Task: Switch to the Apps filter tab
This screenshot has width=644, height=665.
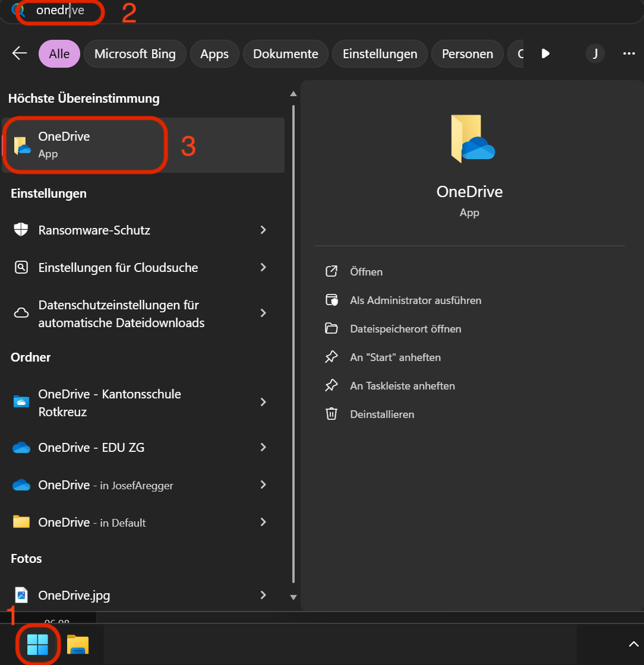Action: coord(214,54)
